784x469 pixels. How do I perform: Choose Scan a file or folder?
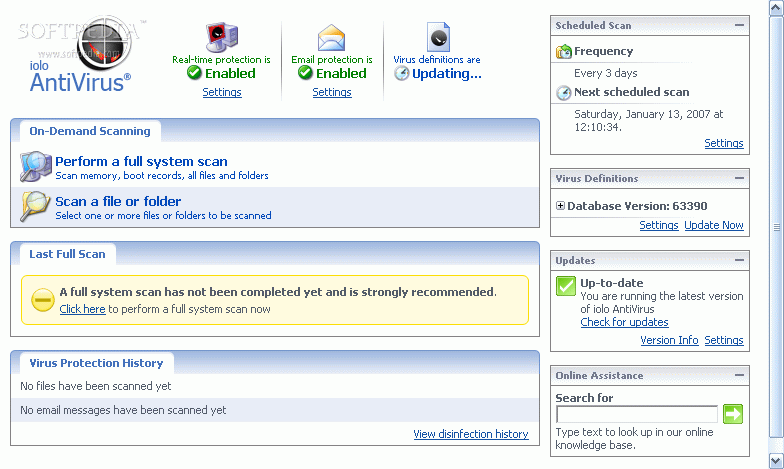(118, 202)
